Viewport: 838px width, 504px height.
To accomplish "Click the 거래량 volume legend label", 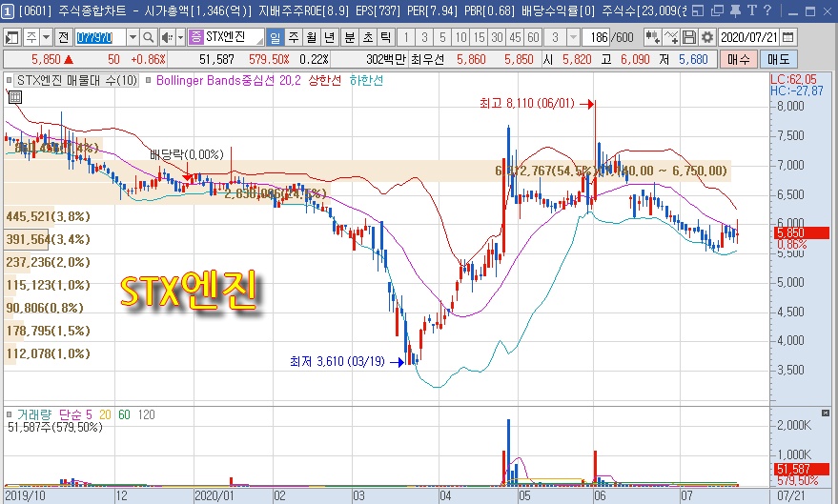I will (34, 414).
